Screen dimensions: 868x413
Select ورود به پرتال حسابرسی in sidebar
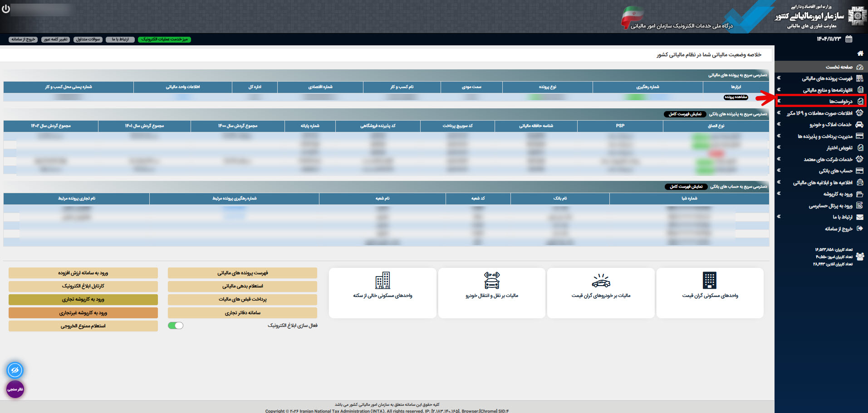pyautogui.click(x=830, y=206)
